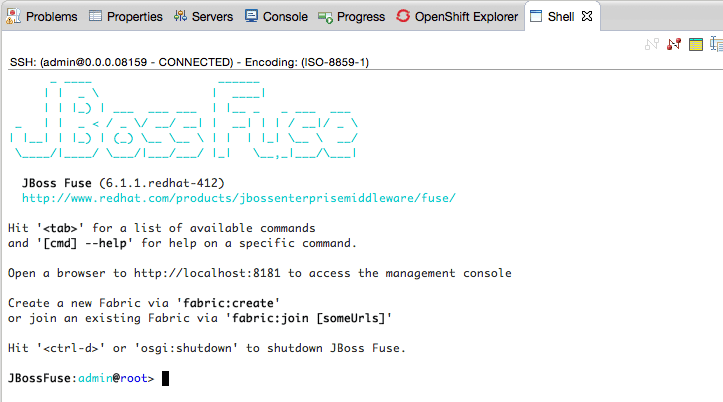Click the Properties tab table icon
Image resolution: width=723 pixels, height=402 pixels.
coord(95,16)
